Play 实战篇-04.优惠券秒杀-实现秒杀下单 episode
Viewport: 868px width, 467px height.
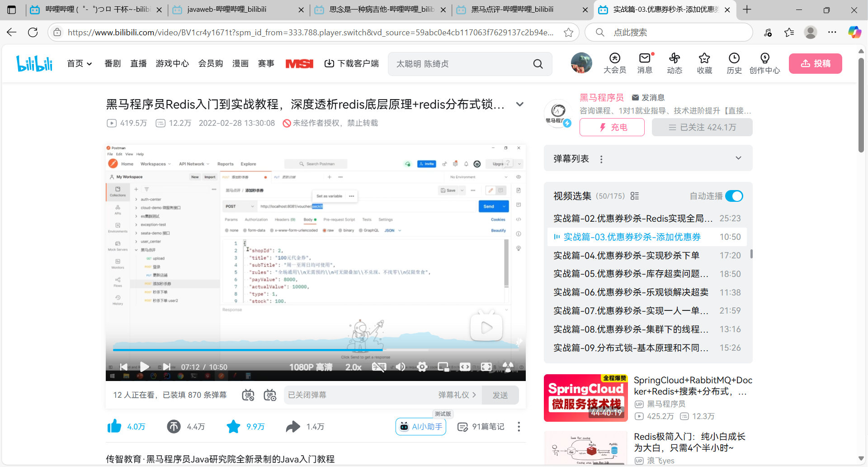point(647,255)
